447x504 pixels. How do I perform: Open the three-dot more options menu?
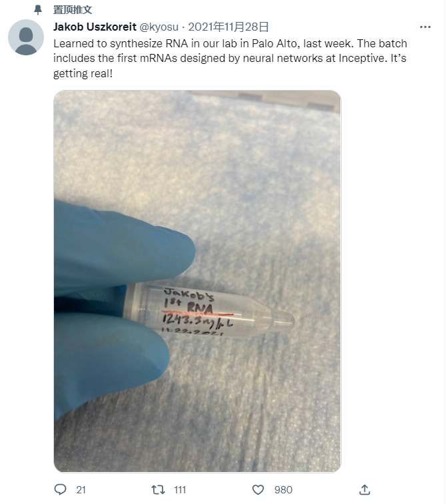click(425, 27)
